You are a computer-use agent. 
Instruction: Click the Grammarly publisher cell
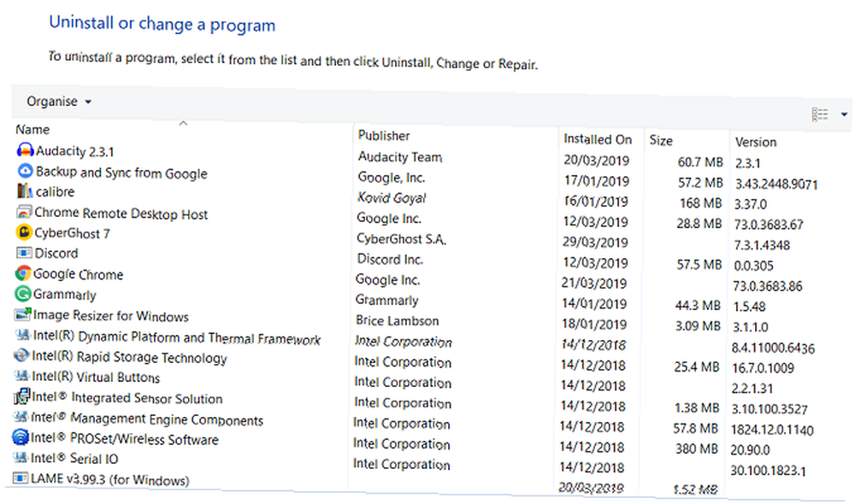[x=386, y=300]
